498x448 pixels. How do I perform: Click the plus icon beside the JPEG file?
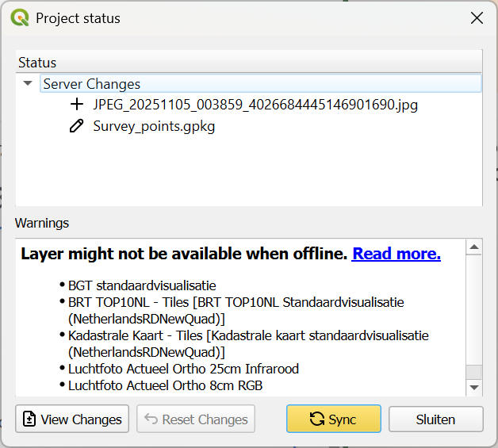(x=77, y=104)
